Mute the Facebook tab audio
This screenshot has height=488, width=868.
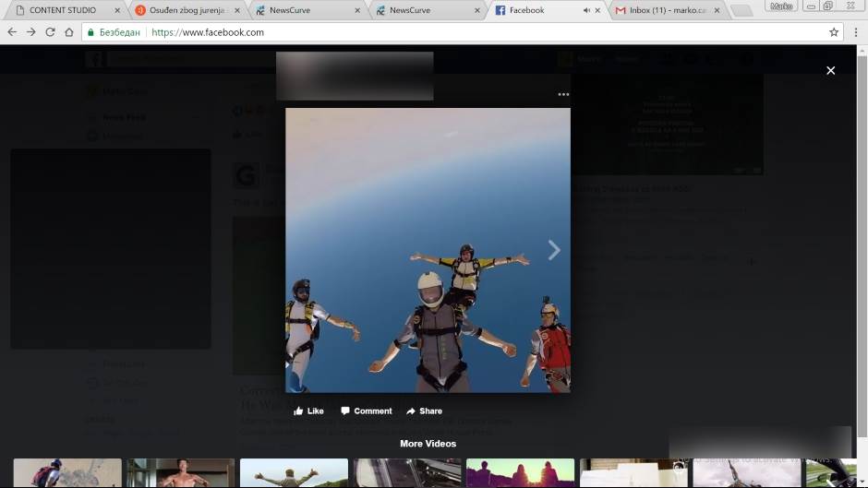point(586,10)
